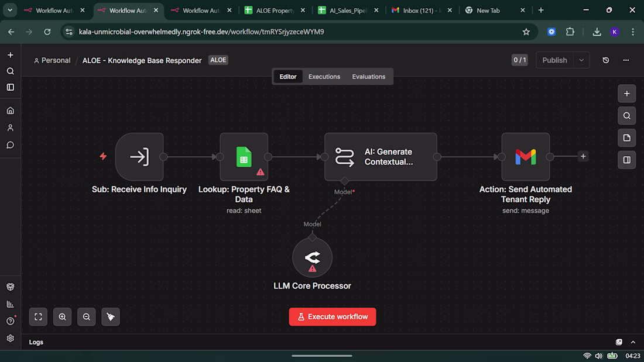
Task: Click the site info icon in the address bar
Action: click(x=69, y=32)
